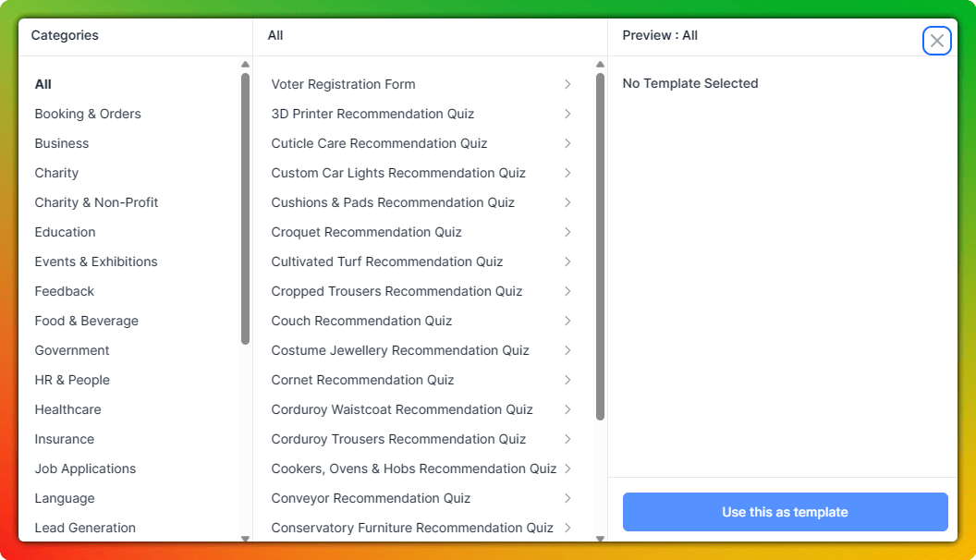Viewport: 976px width, 560px height.
Task: Switch to the Education category
Action: click(65, 232)
